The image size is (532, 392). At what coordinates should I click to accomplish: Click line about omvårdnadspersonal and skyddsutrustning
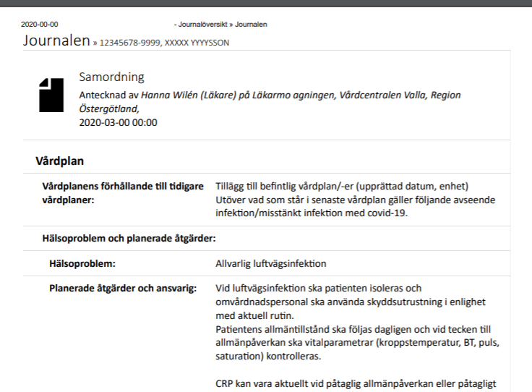[351, 302]
